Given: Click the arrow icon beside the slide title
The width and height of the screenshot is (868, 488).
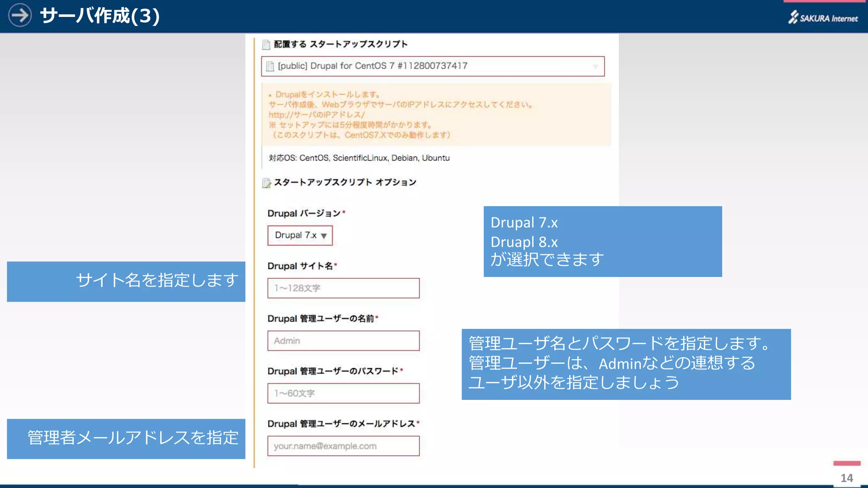Looking at the screenshot, I should 19,15.
